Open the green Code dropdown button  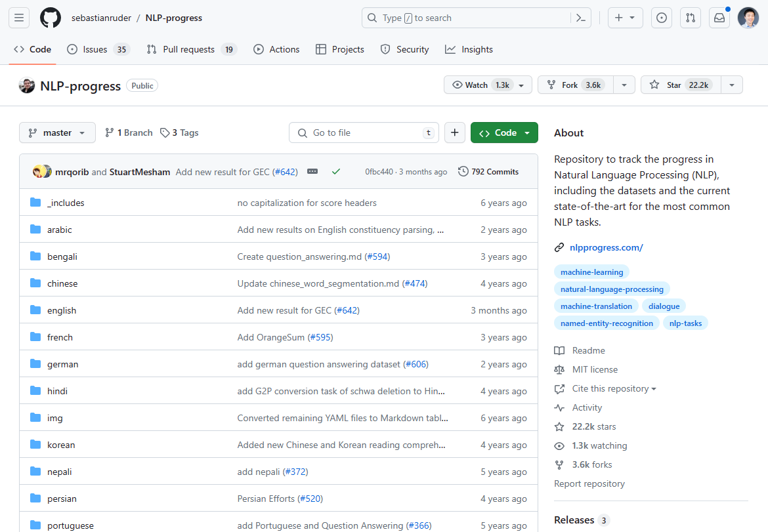click(505, 133)
